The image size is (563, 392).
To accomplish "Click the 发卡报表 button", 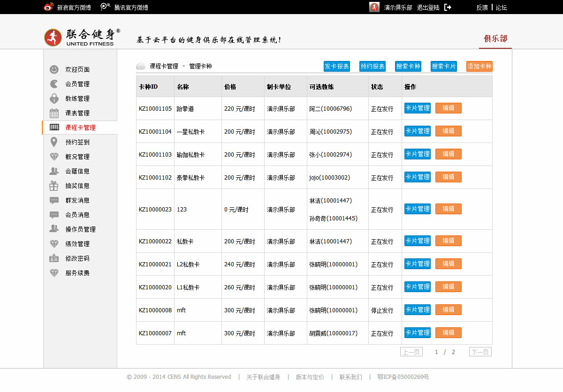I will tap(337, 67).
